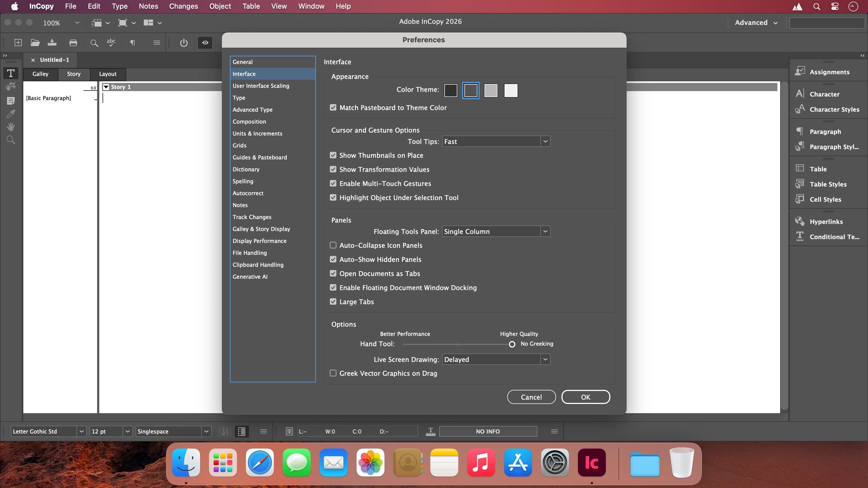The width and height of the screenshot is (868, 488).
Task: Uncheck Match Pasteboard to Theme Color
Action: [x=333, y=108]
